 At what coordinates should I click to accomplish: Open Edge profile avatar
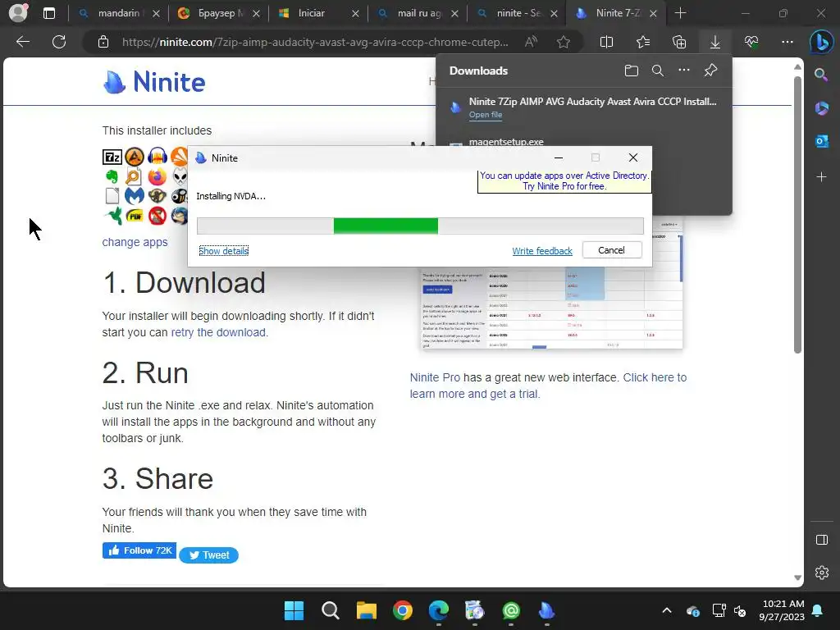pyautogui.click(x=19, y=13)
